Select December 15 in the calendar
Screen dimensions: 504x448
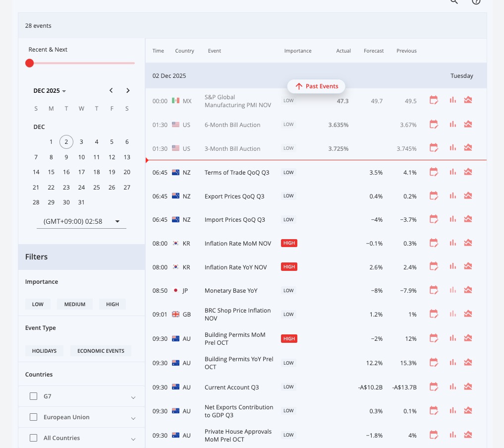click(x=51, y=172)
